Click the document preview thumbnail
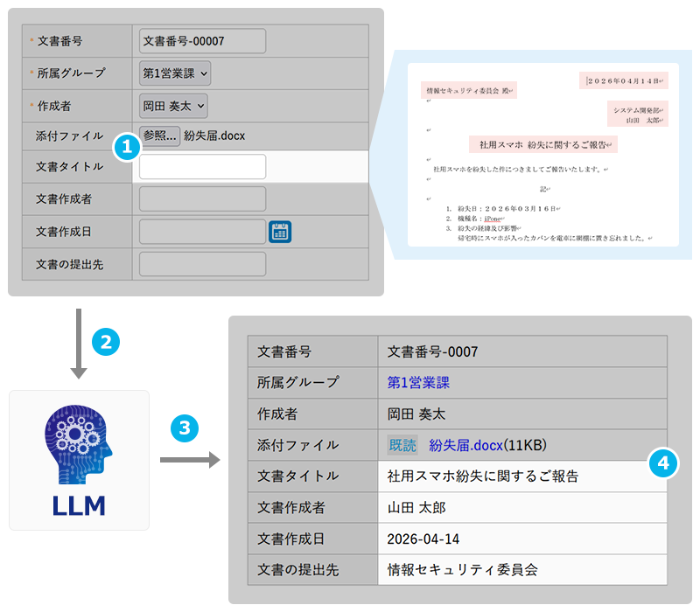 pyautogui.click(x=543, y=155)
